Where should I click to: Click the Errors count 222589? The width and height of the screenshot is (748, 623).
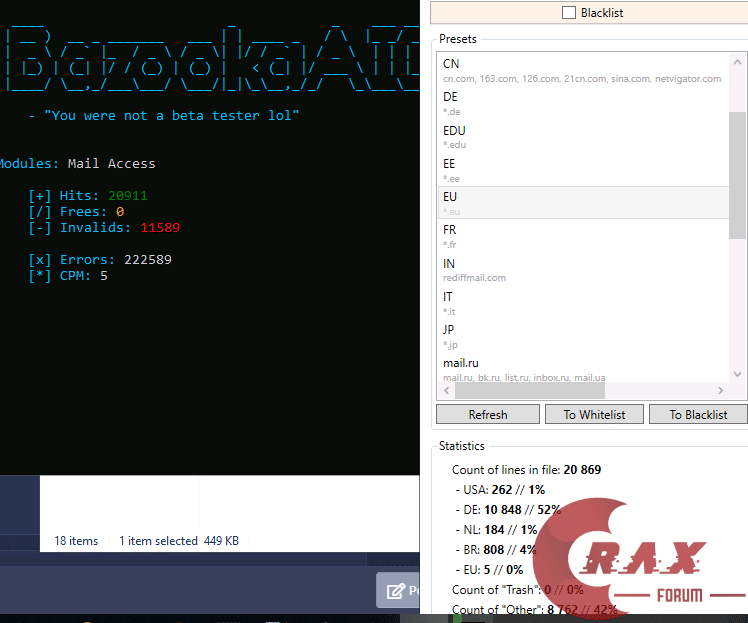[x=148, y=260]
